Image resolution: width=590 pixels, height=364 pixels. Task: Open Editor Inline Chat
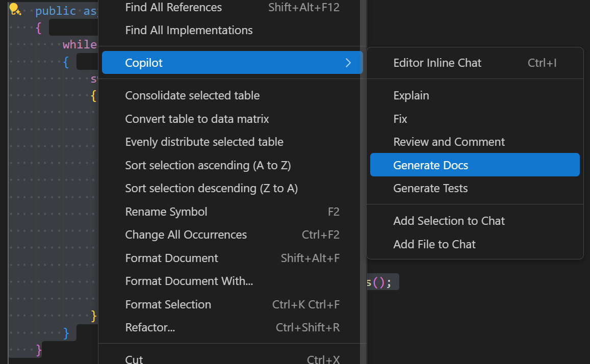(437, 63)
